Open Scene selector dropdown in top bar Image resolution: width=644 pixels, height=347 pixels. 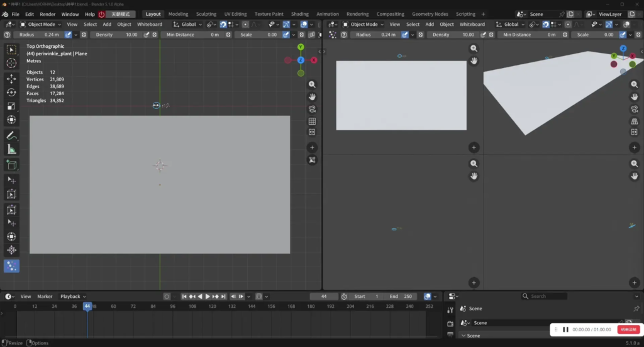[521, 14]
